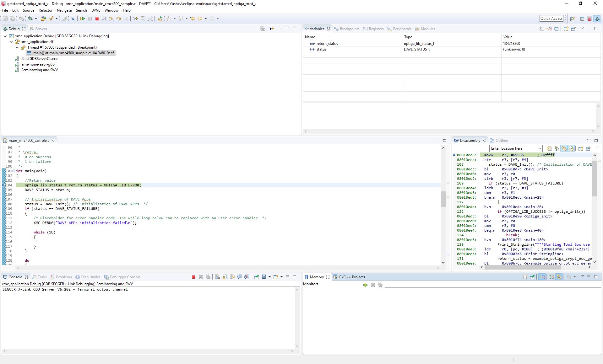Click the green Add Memory Monitor plus
Viewport: 603px width, 364px height.
(x=365, y=285)
